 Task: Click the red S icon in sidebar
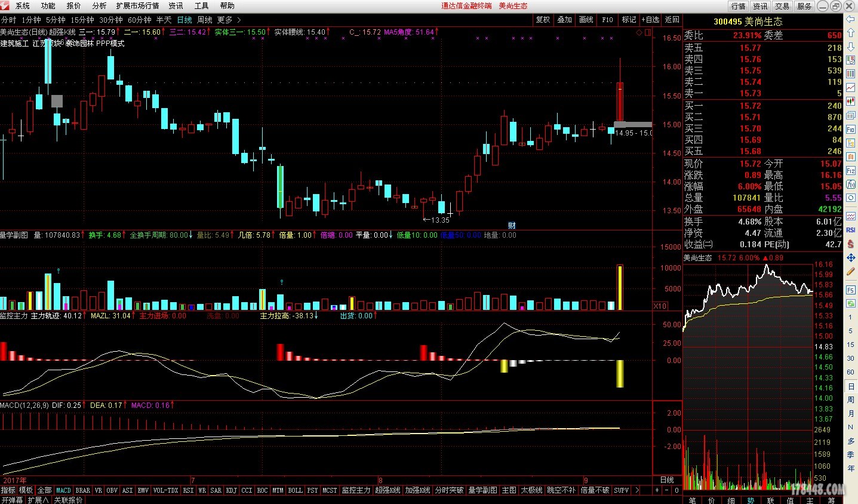point(851,244)
